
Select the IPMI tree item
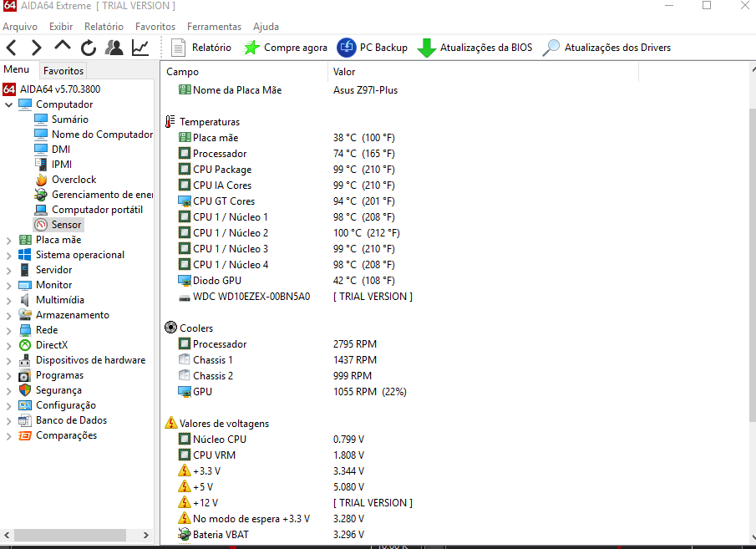point(53,164)
